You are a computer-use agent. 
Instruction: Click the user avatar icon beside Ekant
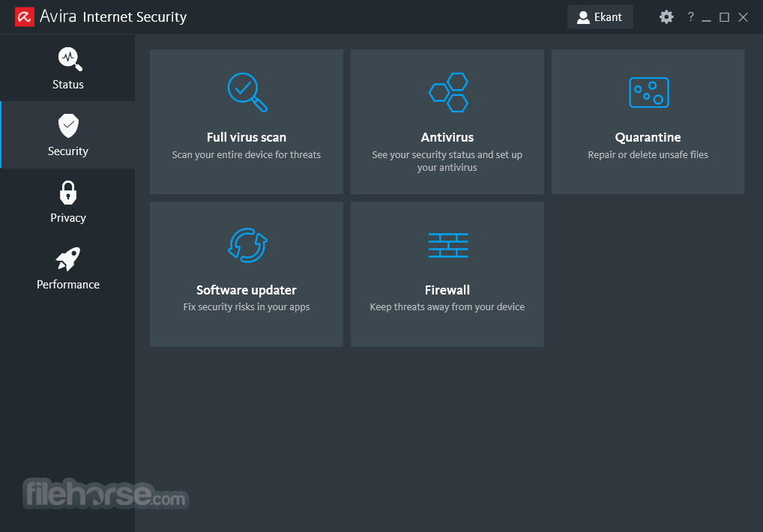coord(583,17)
